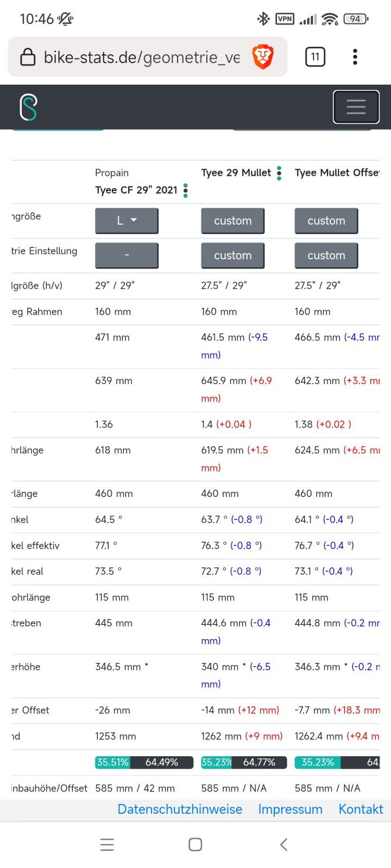The width and height of the screenshot is (391, 868).
Task: Tap the Android back navigation arrow
Action: pos(283,844)
